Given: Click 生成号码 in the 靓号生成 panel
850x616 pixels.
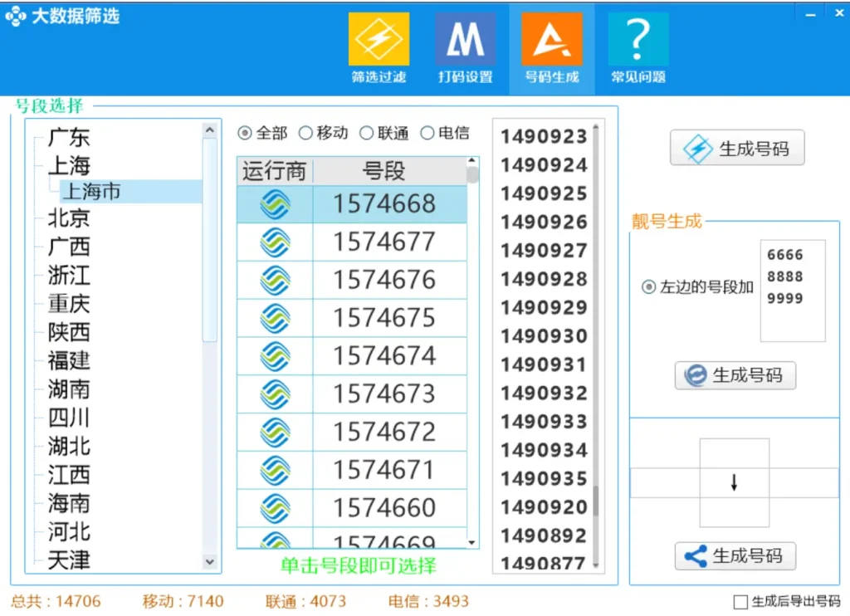Looking at the screenshot, I should pyautogui.click(x=735, y=376).
